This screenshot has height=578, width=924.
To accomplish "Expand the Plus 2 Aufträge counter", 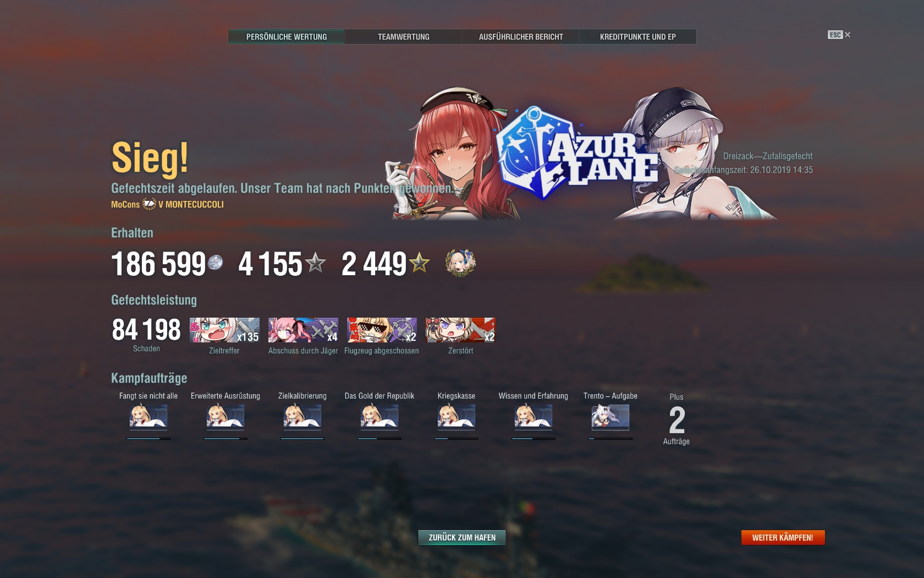I will tap(676, 419).
